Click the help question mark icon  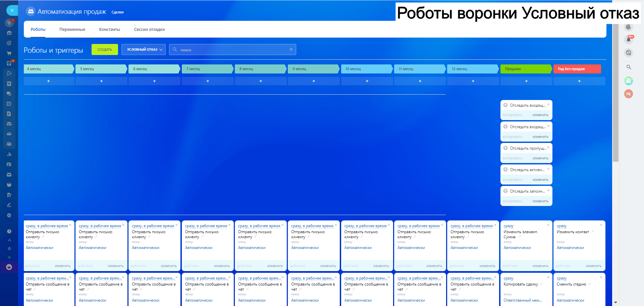9,231
